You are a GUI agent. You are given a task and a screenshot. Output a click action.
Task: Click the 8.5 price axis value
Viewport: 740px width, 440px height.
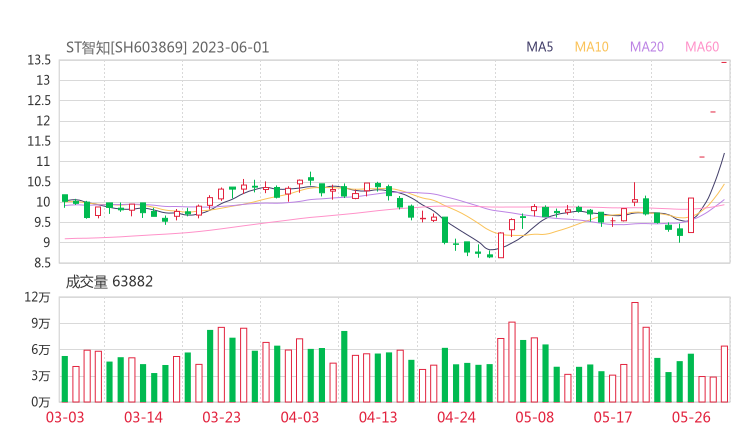click(42, 263)
